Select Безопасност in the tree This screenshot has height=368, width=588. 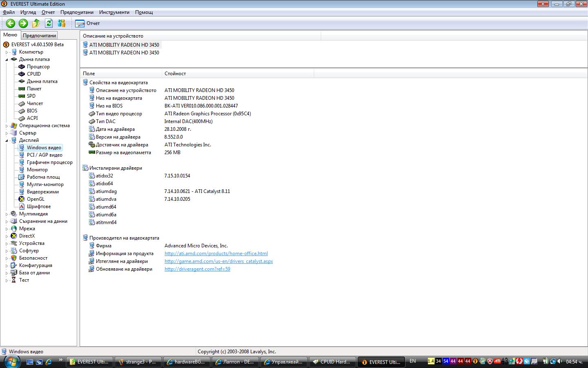point(33,258)
